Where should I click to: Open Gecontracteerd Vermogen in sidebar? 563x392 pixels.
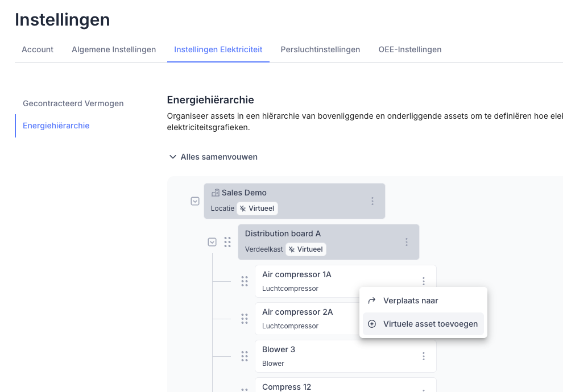tap(73, 103)
